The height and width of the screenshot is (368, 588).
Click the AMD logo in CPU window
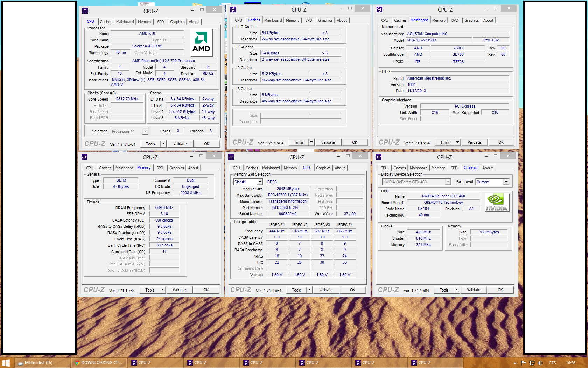[201, 43]
